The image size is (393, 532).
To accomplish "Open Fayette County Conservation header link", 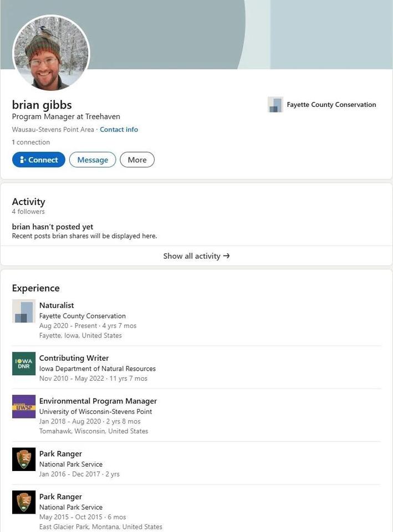I will click(331, 105).
